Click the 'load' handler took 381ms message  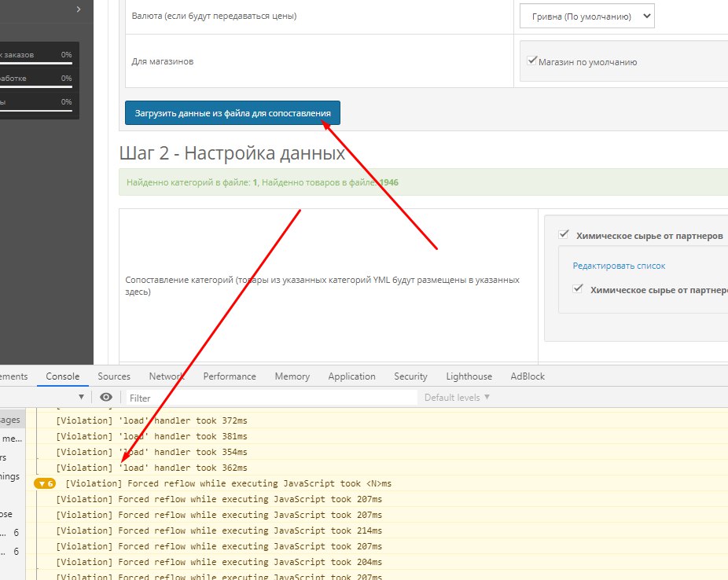[152, 437]
